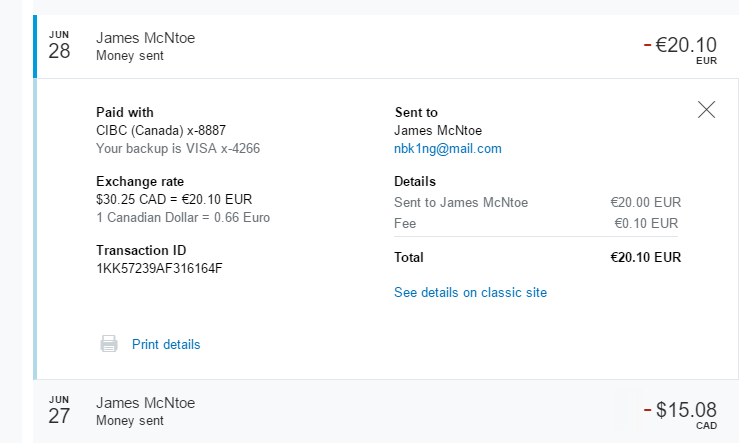Screen dimensions: 740x443
Task: Click the Jun 27 date label
Action: point(60,411)
